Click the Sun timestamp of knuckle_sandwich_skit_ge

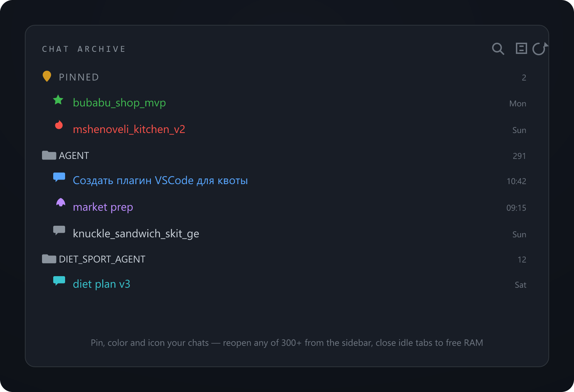519,234
